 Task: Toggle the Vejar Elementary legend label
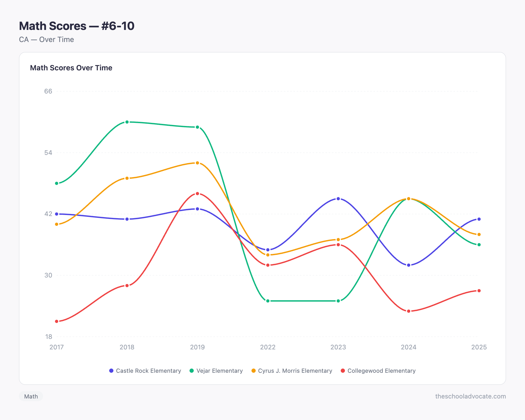pyautogui.click(x=219, y=371)
